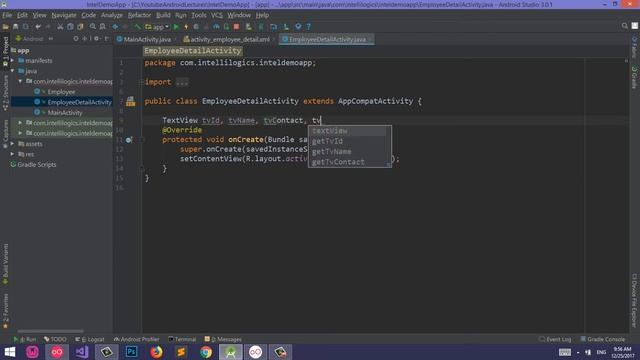
Task: Open the Android Profiler tool window
Action: pyautogui.click(x=136, y=339)
